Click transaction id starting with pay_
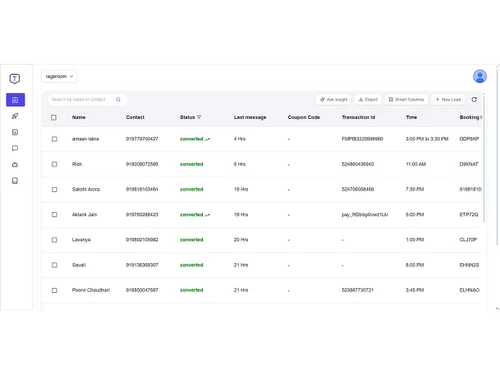Screen dimensions: 500x375 pos(365,215)
